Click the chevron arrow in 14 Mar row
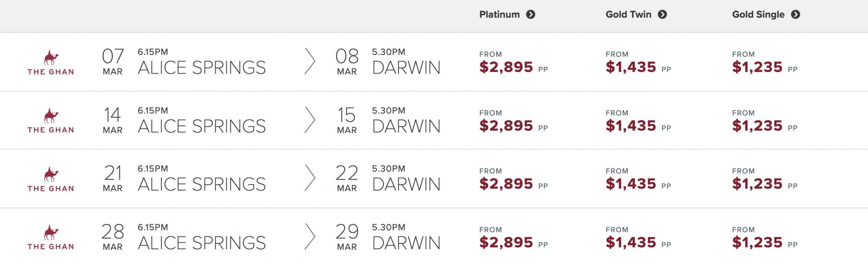 tap(310, 120)
